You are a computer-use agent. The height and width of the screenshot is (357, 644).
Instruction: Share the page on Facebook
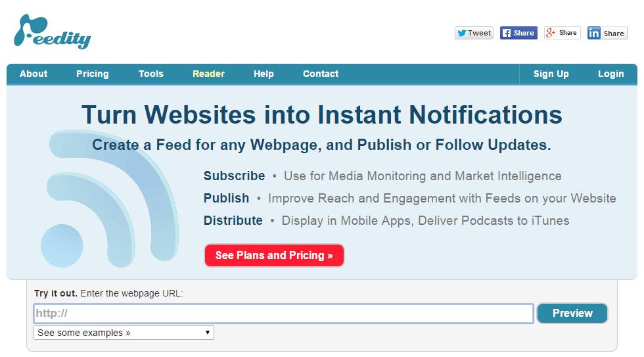(x=518, y=33)
